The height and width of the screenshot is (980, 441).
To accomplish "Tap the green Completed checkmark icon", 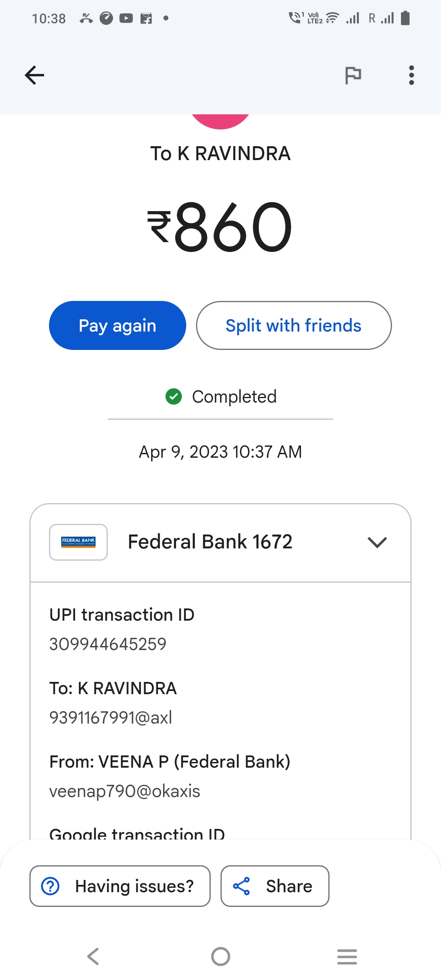I will [174, 396].
